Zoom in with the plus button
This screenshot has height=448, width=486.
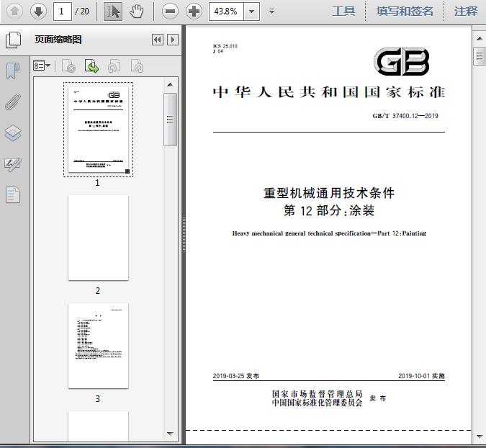click(x=194, y=12)
